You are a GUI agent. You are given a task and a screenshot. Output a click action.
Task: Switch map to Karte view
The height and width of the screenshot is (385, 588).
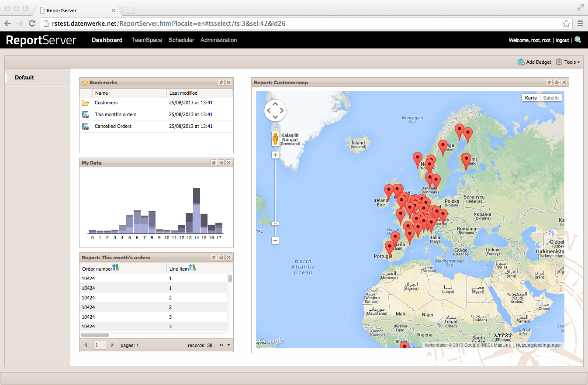tap(531, 98)
